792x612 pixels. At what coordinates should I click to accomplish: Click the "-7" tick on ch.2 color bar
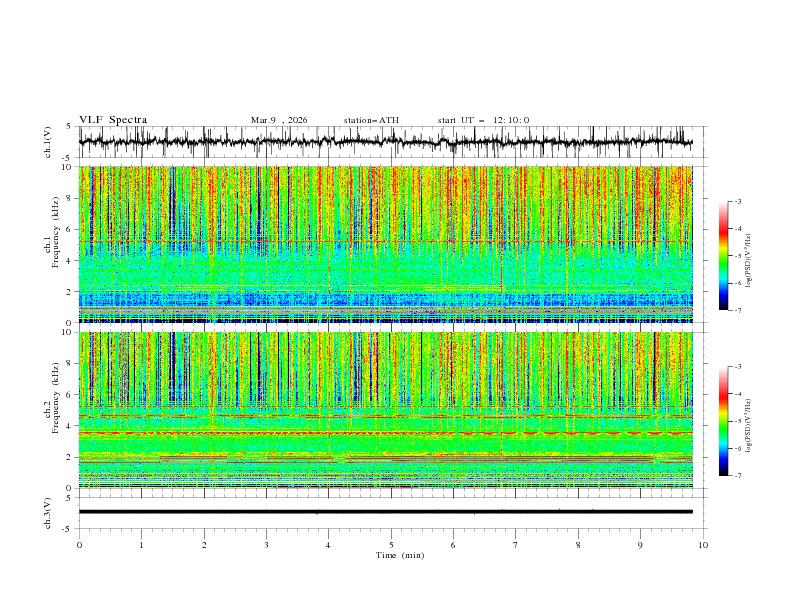738,476
